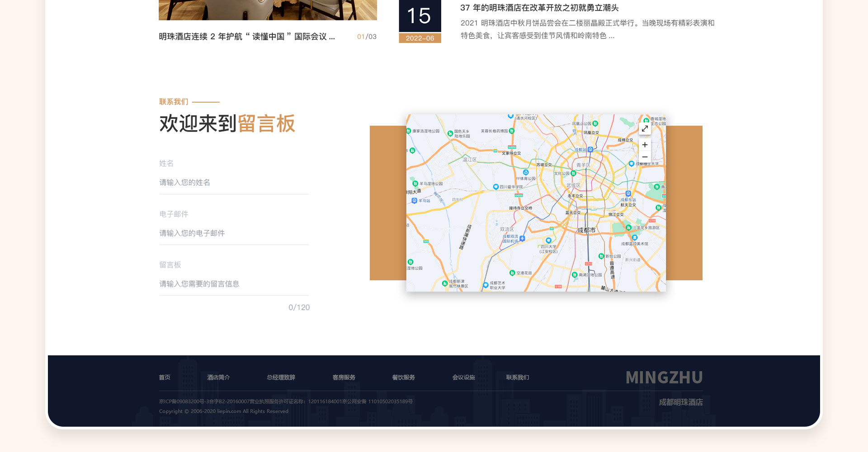Zoom in on the map
868x452 pixels.
[645, 145]
